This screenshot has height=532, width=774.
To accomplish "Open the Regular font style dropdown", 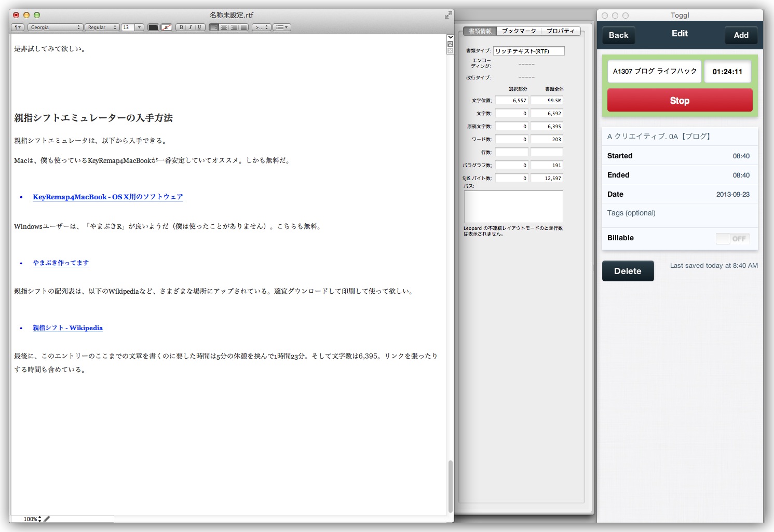I will (102, 27).
